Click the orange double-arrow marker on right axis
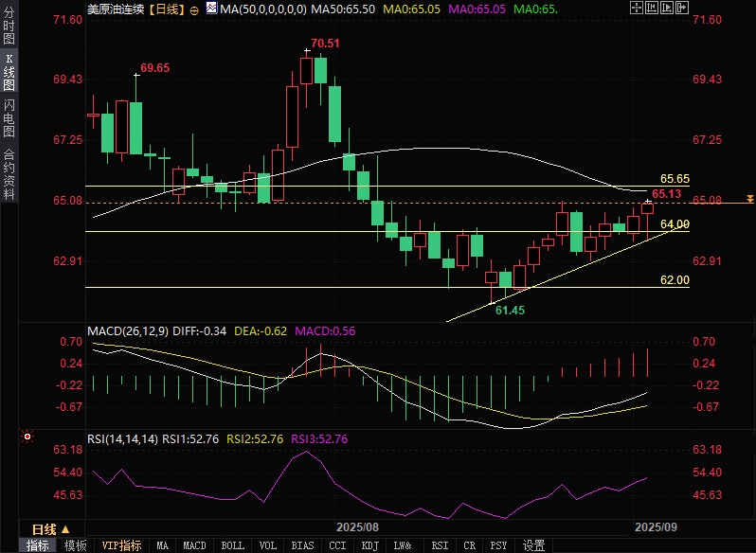 click(749, 199)
